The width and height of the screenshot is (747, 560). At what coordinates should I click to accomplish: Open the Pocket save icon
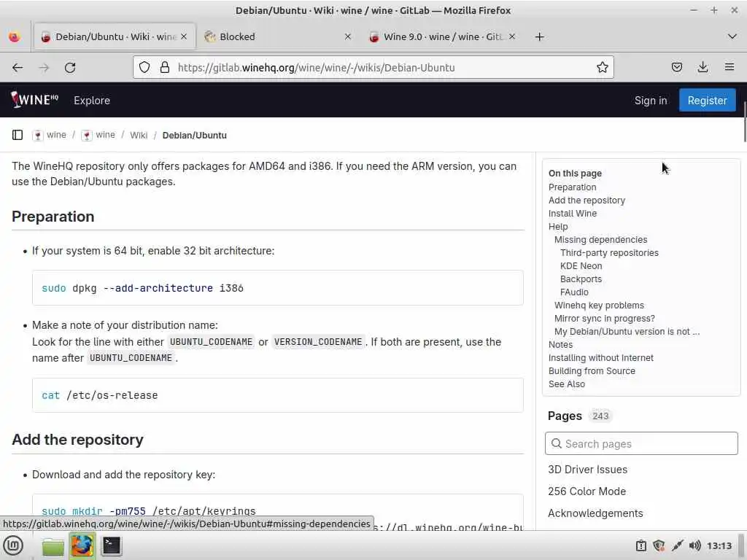[676, 68]
